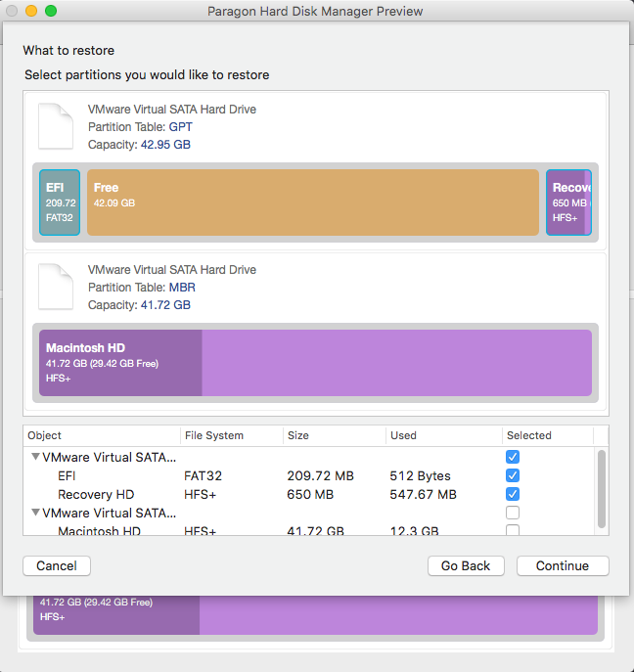634x672 pixels.
Task: Select the Free 42.09 GB space block
Action: tap(313, 202)
